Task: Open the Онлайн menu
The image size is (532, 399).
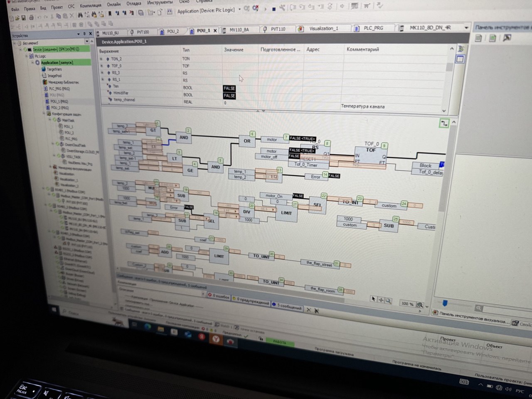Action: click(x=113, y=5)
